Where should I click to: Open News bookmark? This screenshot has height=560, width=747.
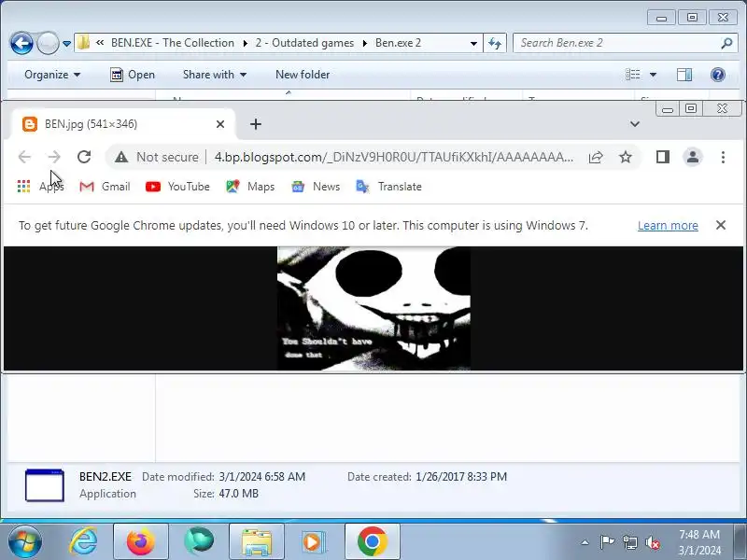(x=316, y=186)
